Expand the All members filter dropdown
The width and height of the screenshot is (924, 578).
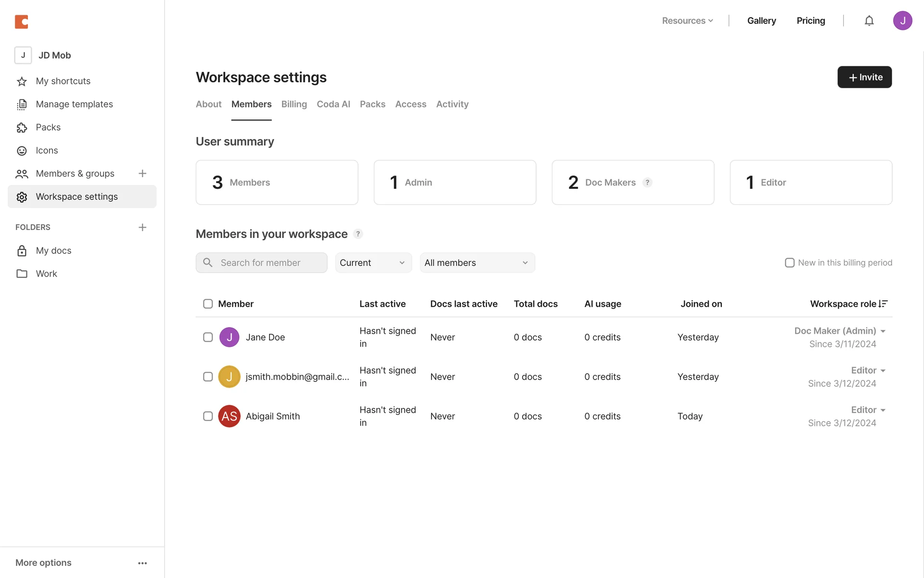pyautogui.click(x=477, y=263)
